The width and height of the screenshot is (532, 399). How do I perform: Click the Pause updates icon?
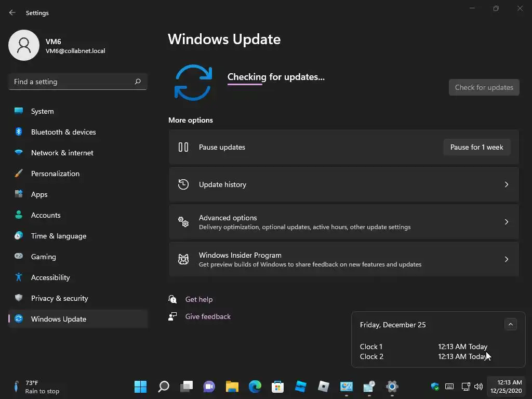[x=183, y=147]
